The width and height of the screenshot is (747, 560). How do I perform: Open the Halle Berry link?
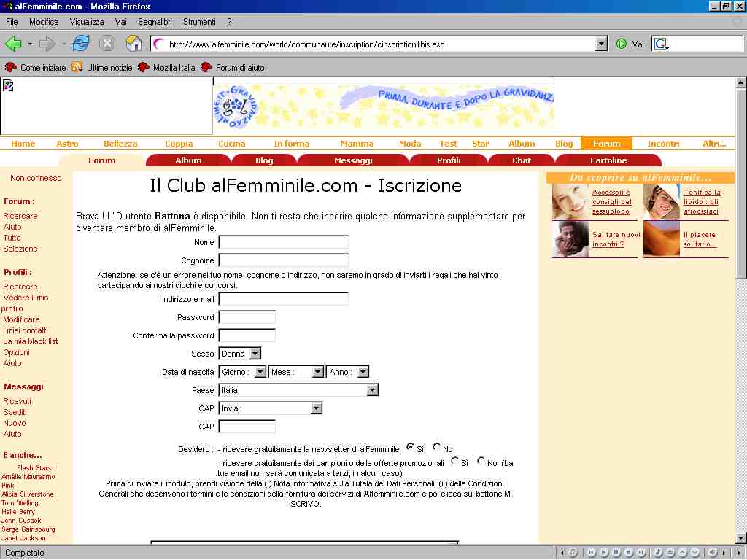point(18,512)
